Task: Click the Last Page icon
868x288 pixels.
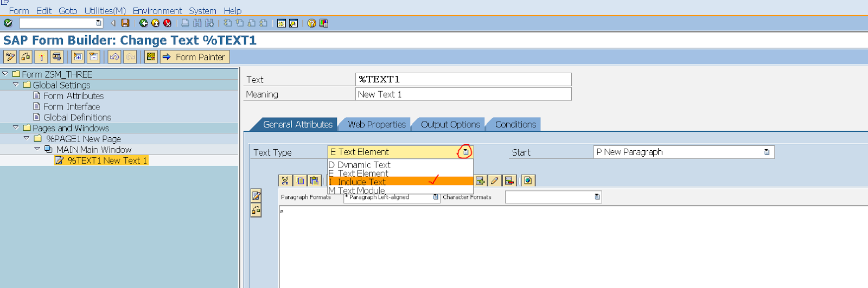Action: pos(263,23)
